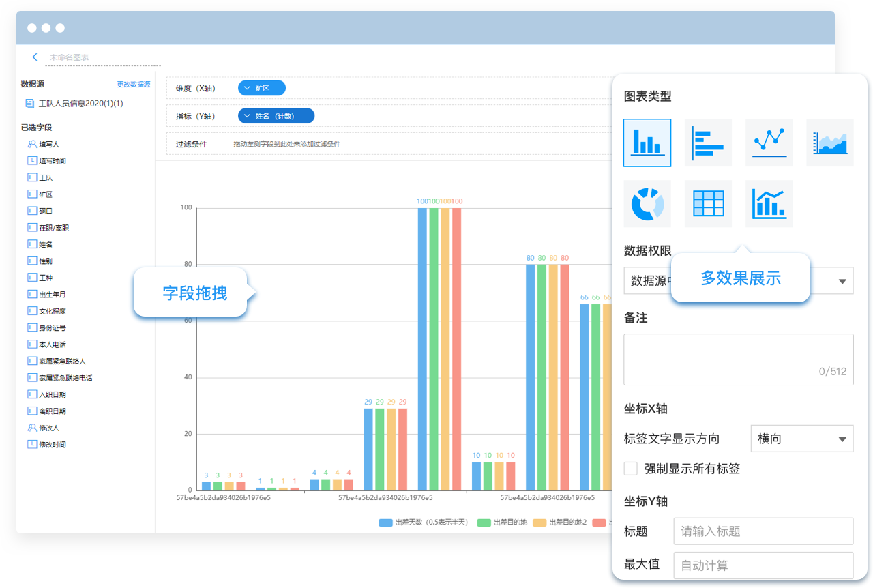
Task: Enable the 强制显示所有标签 checkbox
Action: pos(631,469)
